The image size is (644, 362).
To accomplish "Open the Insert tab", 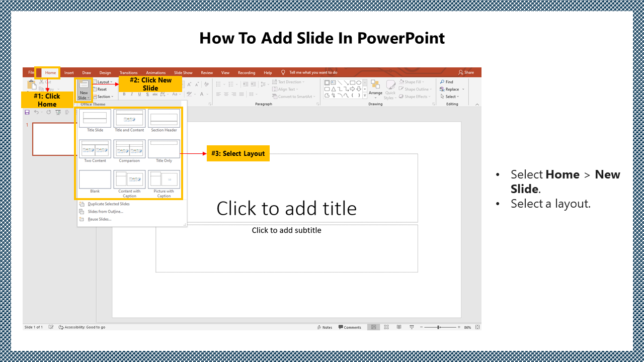I will (x=69, y=72).
